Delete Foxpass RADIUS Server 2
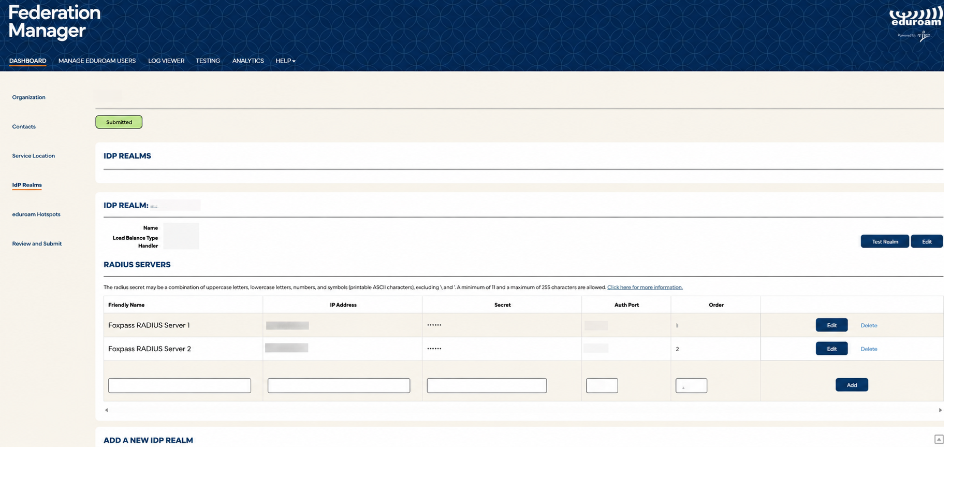The image size is (980, 490). coord(869,349)
